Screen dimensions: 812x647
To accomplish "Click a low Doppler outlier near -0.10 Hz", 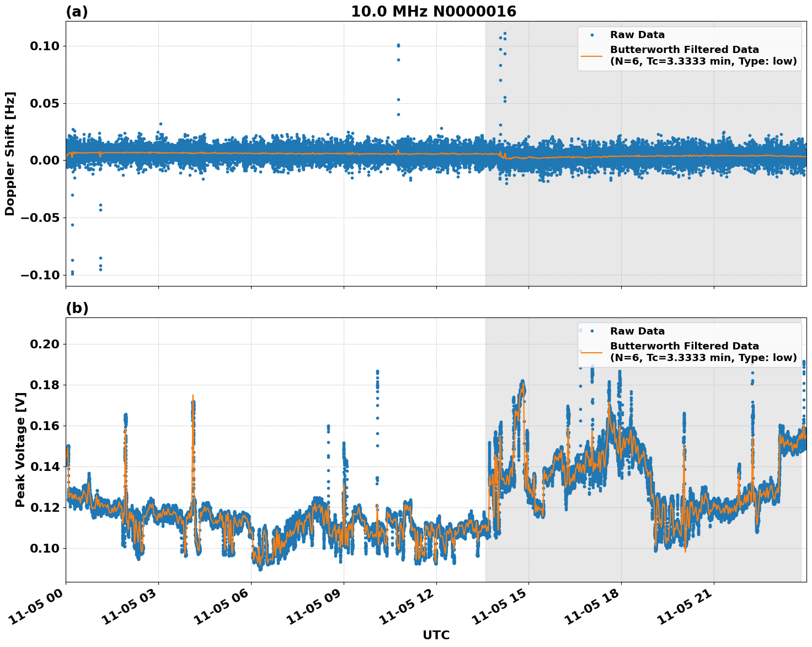I will [x=72, y=274].
